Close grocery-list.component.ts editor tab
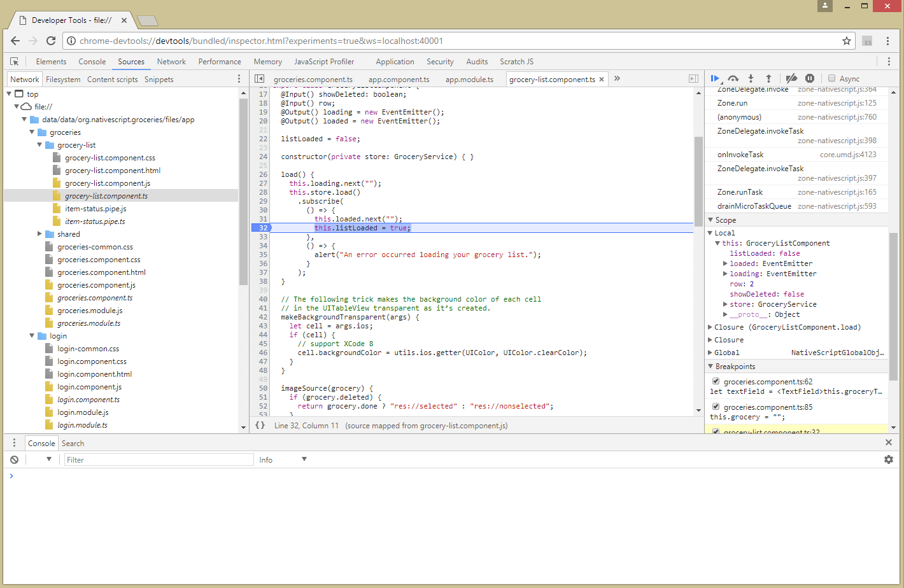This screenshot has height=588, width=904. click(x=602, y=80)
